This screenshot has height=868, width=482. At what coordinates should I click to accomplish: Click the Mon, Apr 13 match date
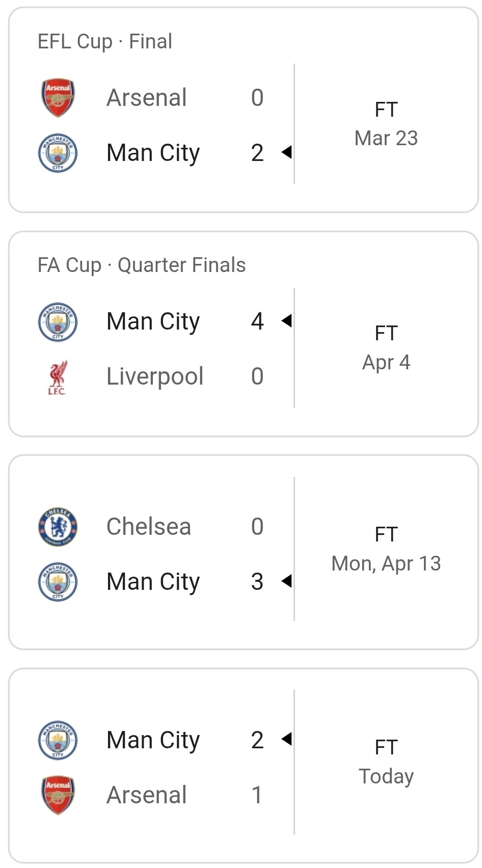click(386, 563)
